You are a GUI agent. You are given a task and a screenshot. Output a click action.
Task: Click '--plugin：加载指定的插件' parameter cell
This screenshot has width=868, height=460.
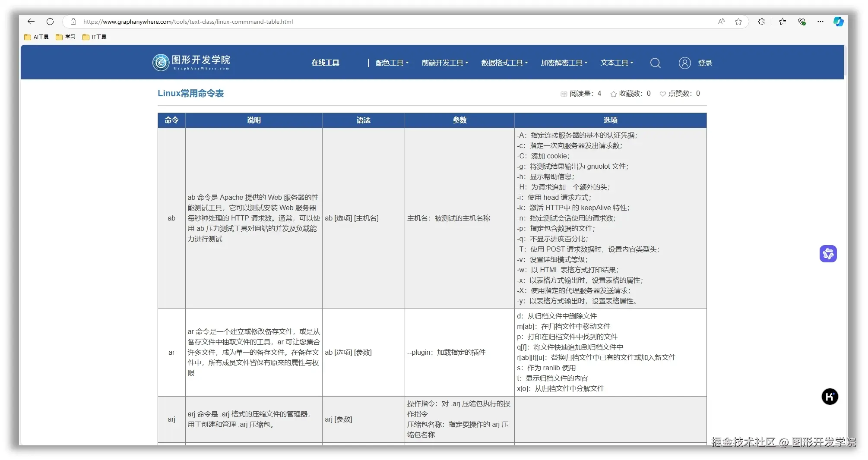[x=459, y=353]
